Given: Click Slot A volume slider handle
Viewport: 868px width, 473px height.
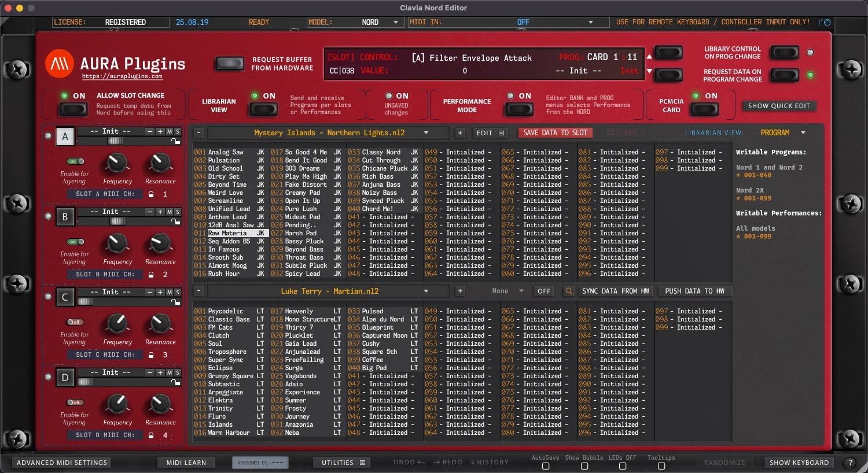Looking at the screenshot, I should tap(115, 141).
